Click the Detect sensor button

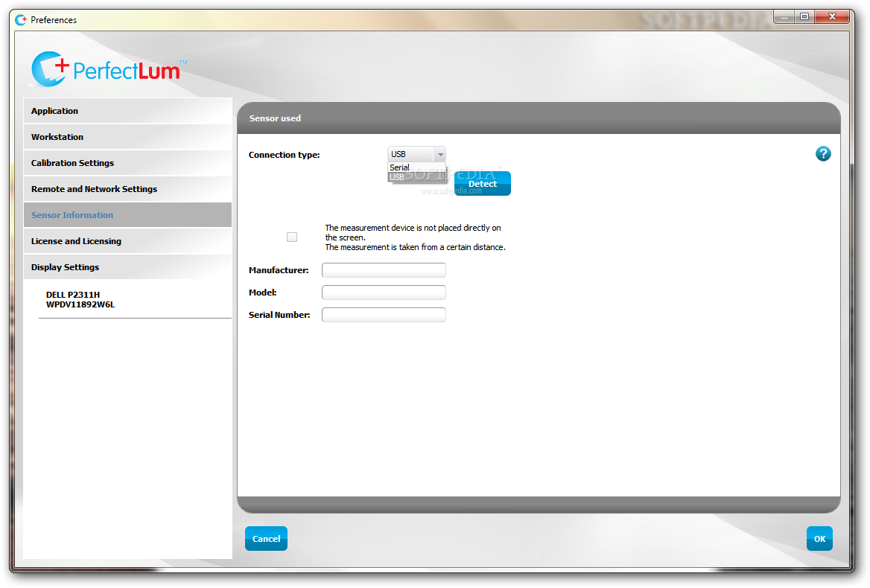point(482,183)
